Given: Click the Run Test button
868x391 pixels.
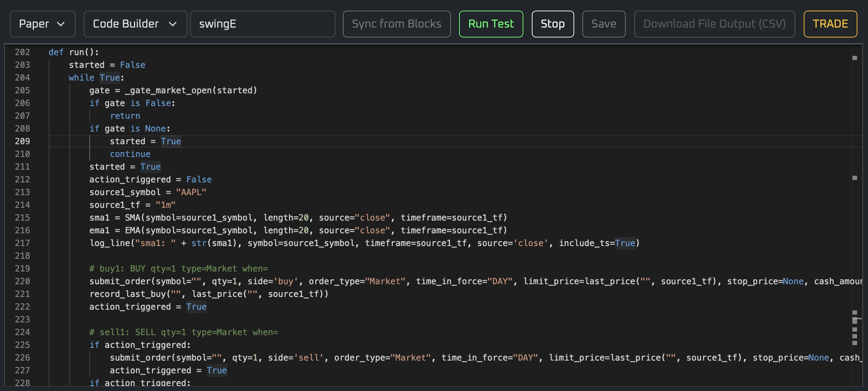Looking at the screenshot, I should (x=491, y=24).
